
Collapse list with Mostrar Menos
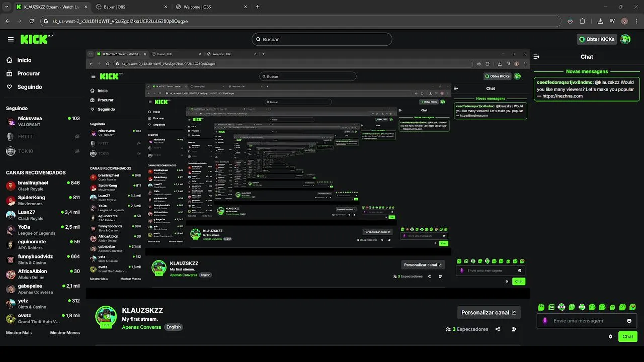pos(65,333)
